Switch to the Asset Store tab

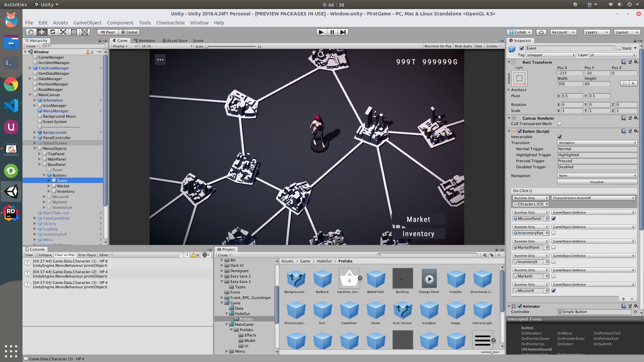[175, 41]
